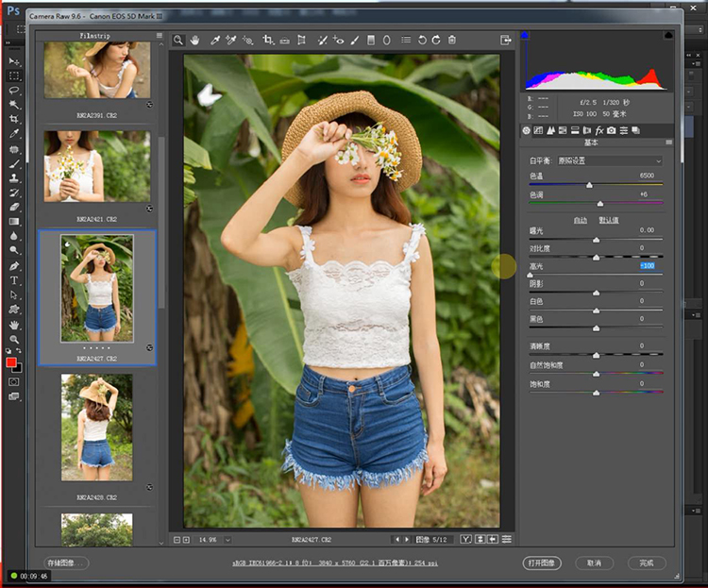Go to the next image with right arrow
The height and width of the screenshot is (588, 708).
pyautogui.click(x=406, y=539)
